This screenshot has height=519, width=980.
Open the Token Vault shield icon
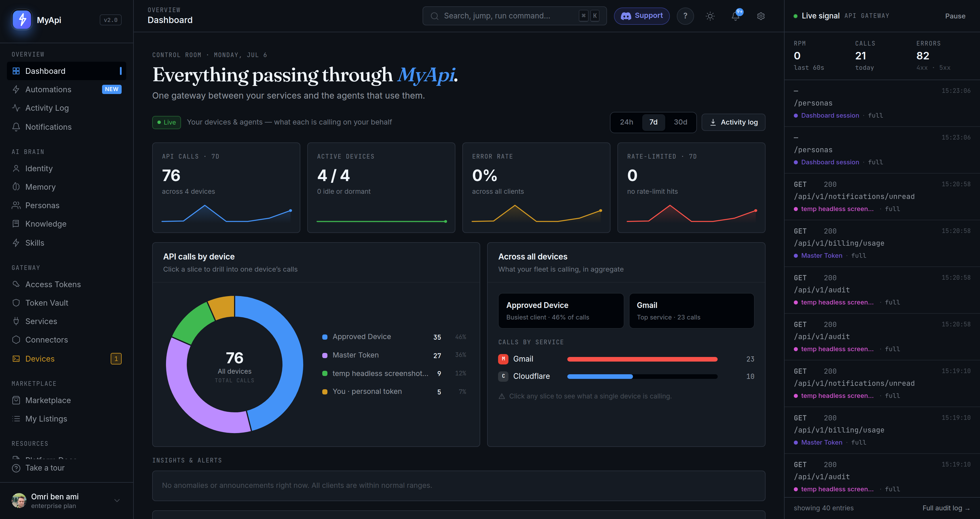pos(16,303)
